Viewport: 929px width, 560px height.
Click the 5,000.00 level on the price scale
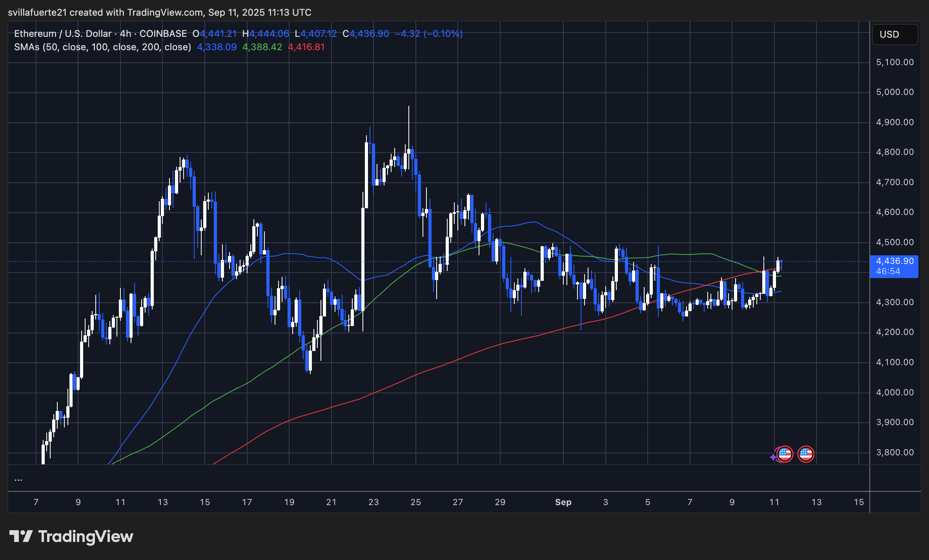tap(896, 92)
